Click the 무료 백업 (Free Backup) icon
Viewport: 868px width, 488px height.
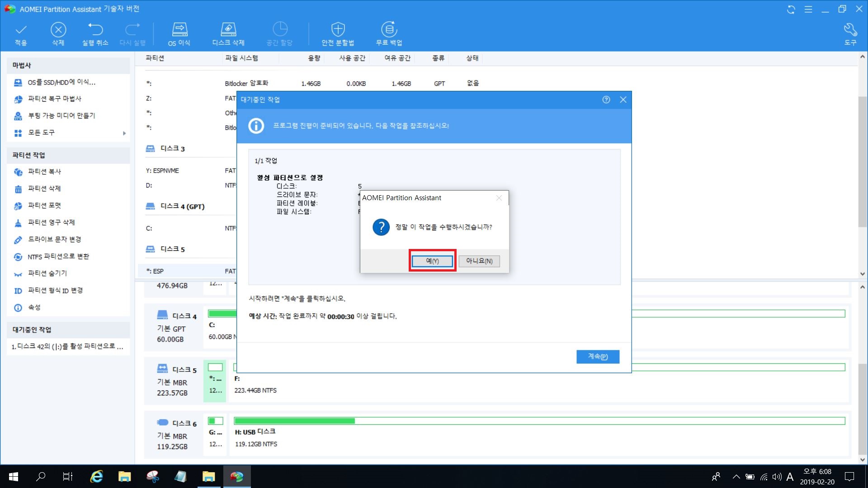click(389, 34)
